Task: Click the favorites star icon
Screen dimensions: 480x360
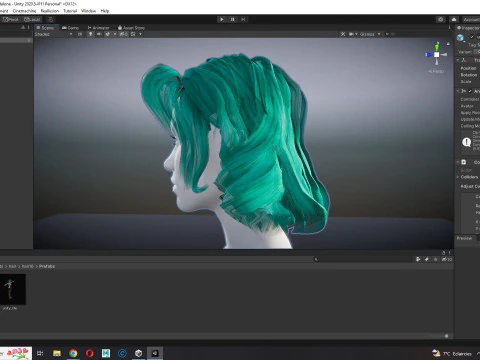Action: click(x=435, y=259)
